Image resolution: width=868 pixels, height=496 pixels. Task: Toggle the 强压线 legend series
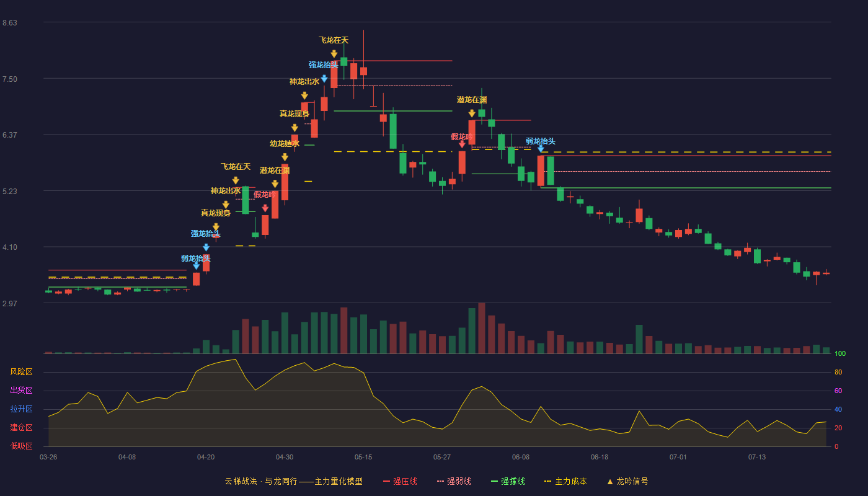tap(400, 481)
